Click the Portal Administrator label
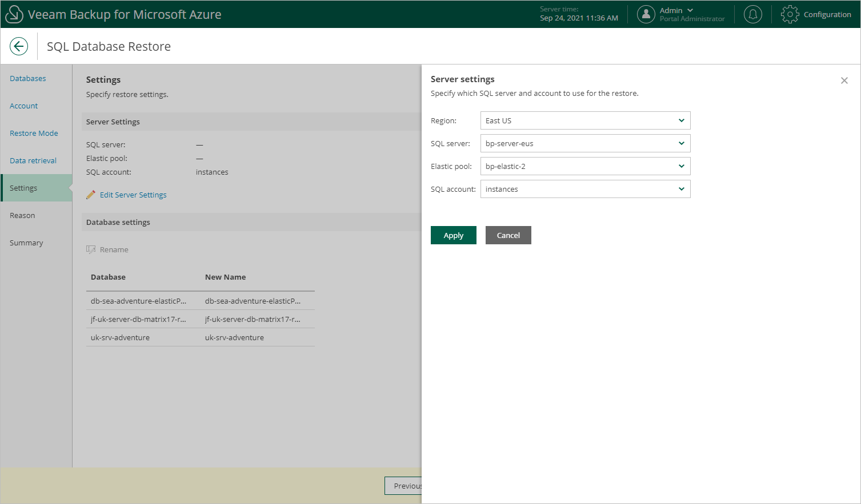Image resolution: width=861 pixels, height=504 pixels. click(692, 19)
